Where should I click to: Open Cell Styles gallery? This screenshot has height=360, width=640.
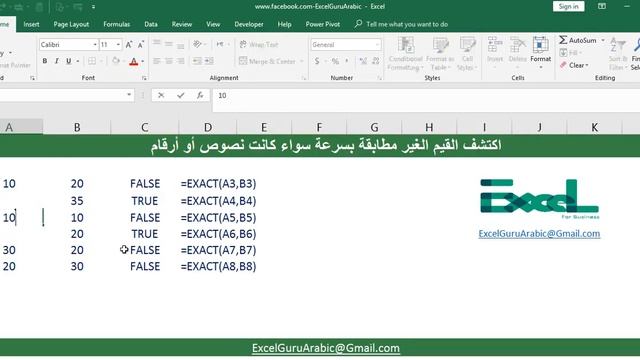[467, 53]
